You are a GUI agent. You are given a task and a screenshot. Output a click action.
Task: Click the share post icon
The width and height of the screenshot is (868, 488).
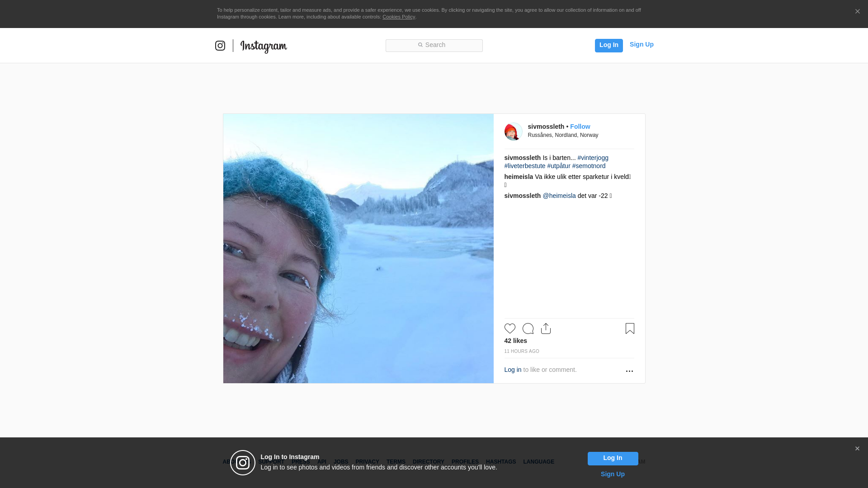click(546, 328)
